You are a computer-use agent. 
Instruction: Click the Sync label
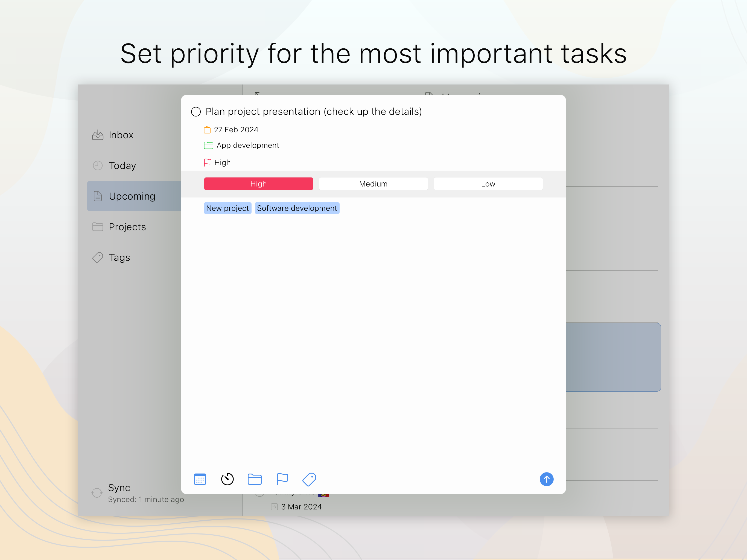tap(119, 488)
